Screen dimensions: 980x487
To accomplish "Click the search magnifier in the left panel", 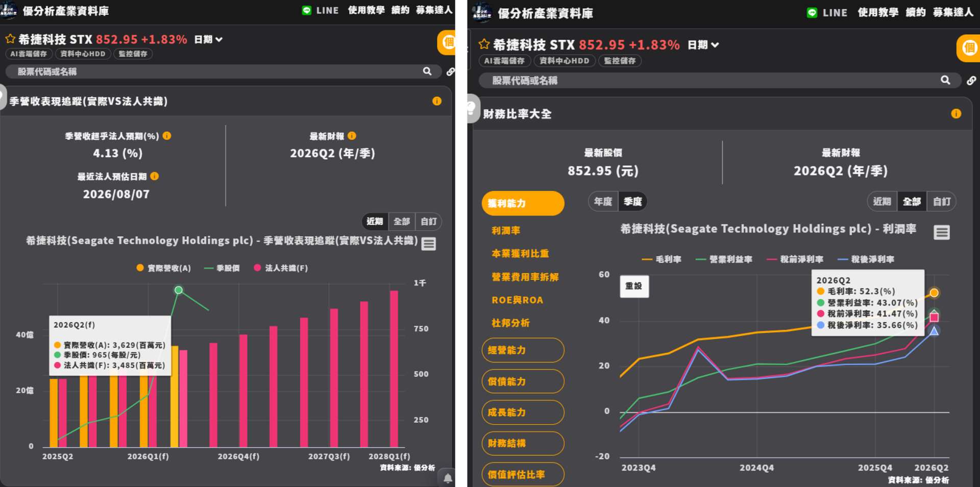I will click(x=427, y=71).
